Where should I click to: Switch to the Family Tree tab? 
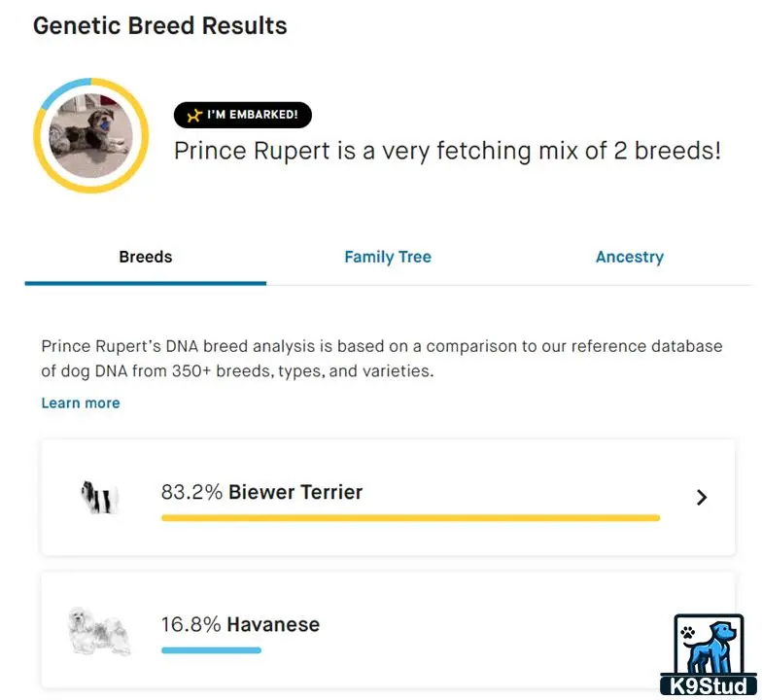[x=388, y=257]
